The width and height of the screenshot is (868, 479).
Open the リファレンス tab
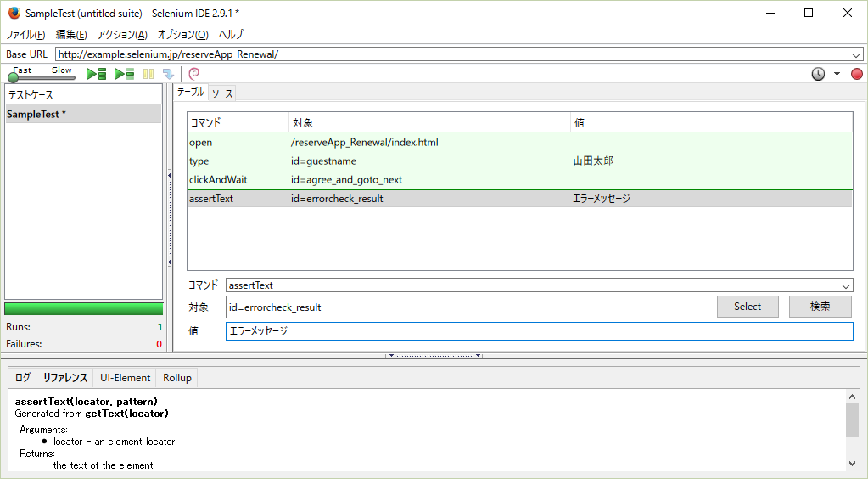click(64, 378)
